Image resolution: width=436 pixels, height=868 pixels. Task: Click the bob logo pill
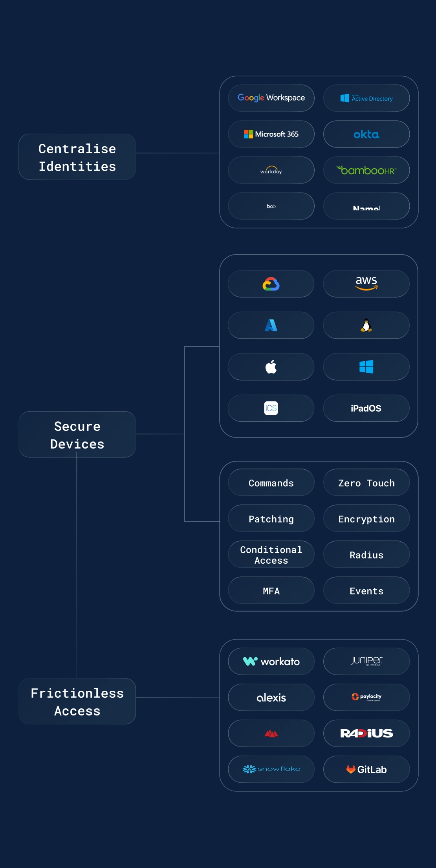271,206
